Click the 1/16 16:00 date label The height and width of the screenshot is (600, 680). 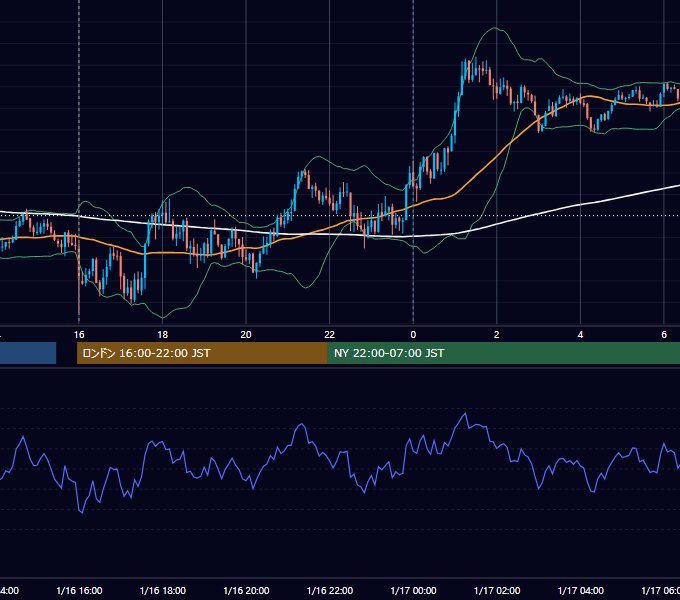pyautogui.click(x=79, y=590)
